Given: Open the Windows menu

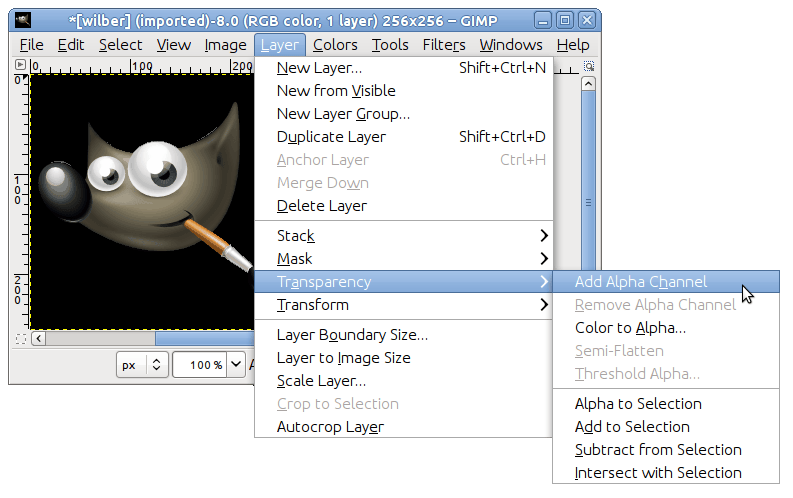Looking at the screenshot, I should 511,45.
